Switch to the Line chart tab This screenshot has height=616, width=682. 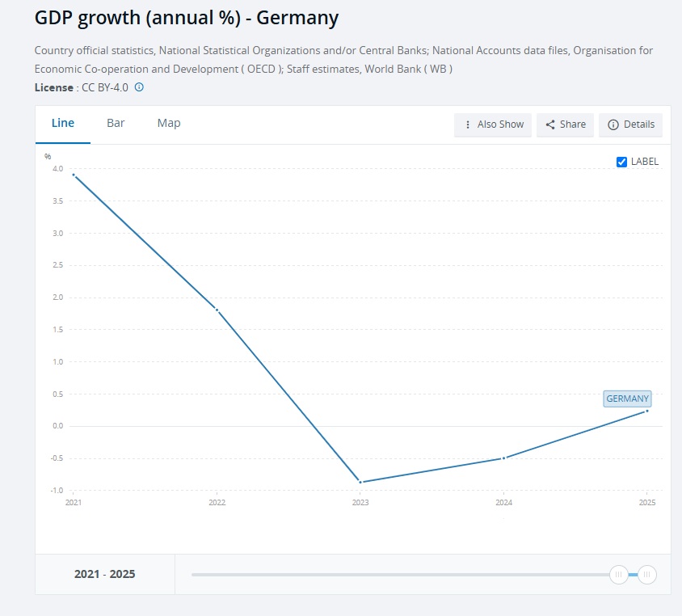pos(63,123)
